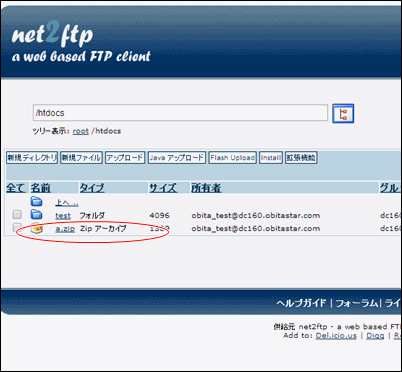Open the test folder link
Image resolution: width=402 pixels, height=372 pixels.
63,216
